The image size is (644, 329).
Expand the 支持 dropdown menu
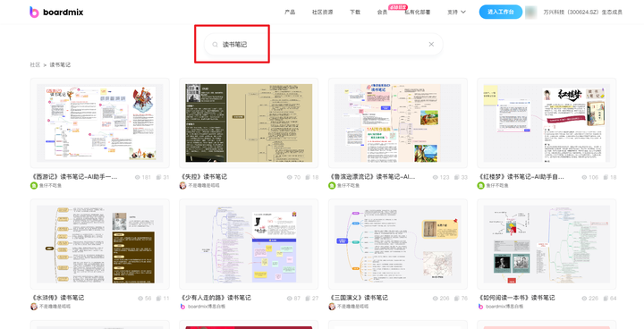(456, 12)
